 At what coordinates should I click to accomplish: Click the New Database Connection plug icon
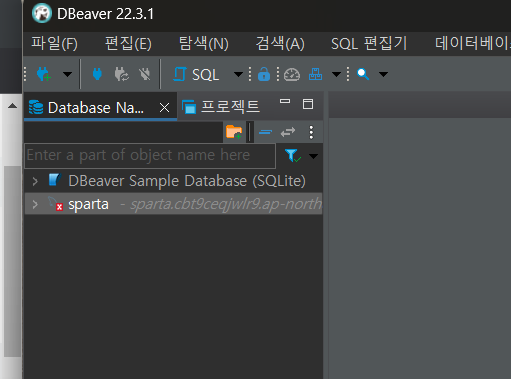click(44, 74)
